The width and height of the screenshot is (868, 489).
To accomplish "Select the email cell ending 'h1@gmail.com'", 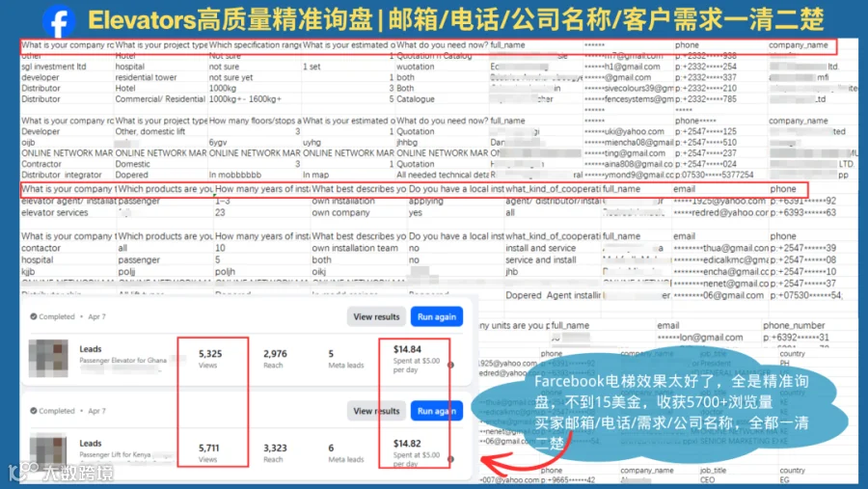I will click(622, 67).
